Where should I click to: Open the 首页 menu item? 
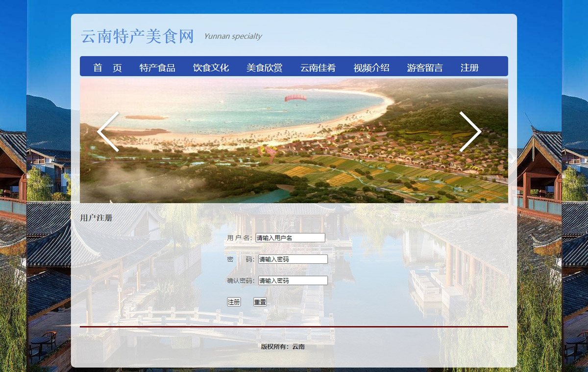107,68
